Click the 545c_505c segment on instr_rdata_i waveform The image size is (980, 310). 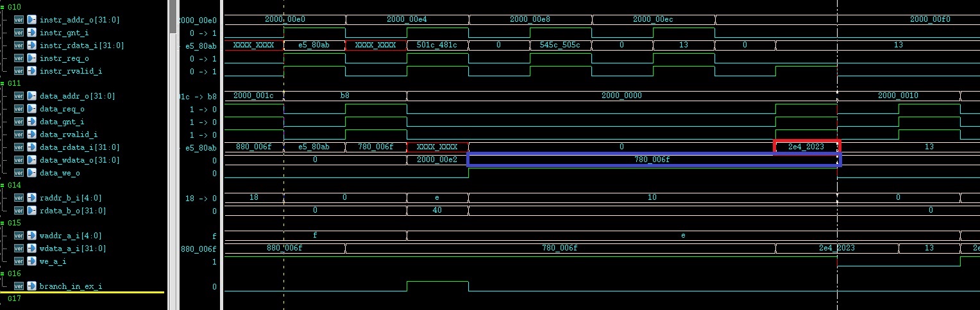point(561,45)
